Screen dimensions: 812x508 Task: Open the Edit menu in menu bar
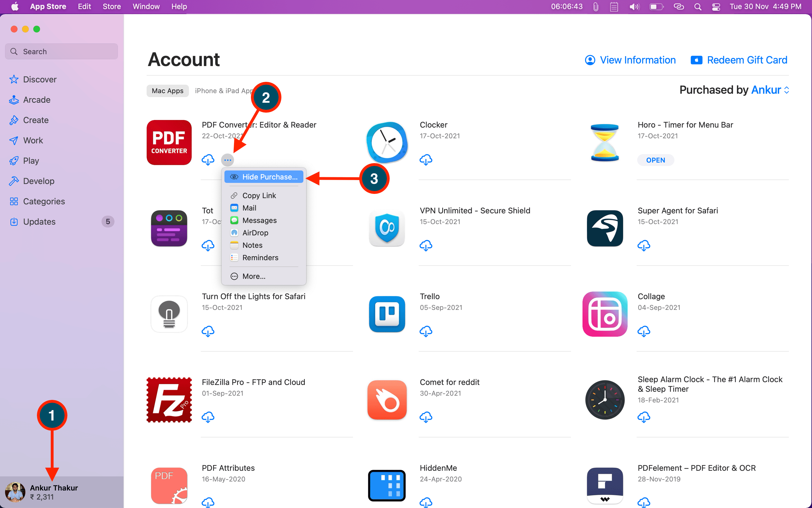tap(84, 6)
